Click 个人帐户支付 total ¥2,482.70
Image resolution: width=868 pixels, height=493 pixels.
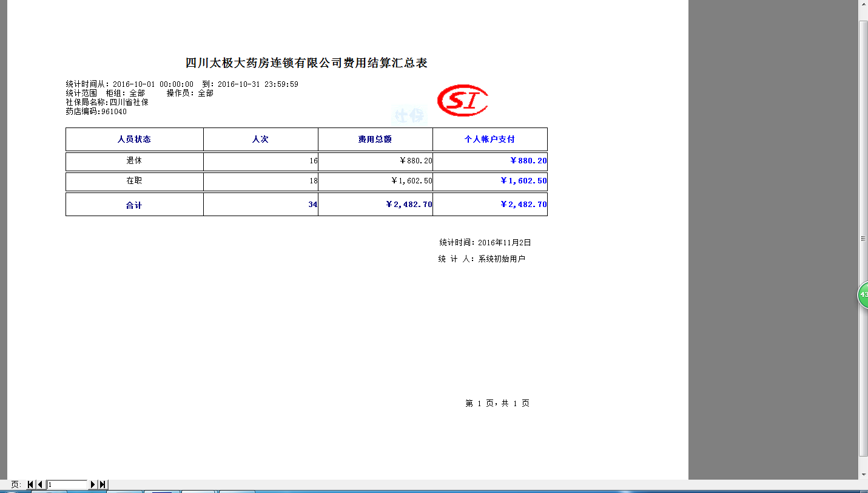[523, 205]
